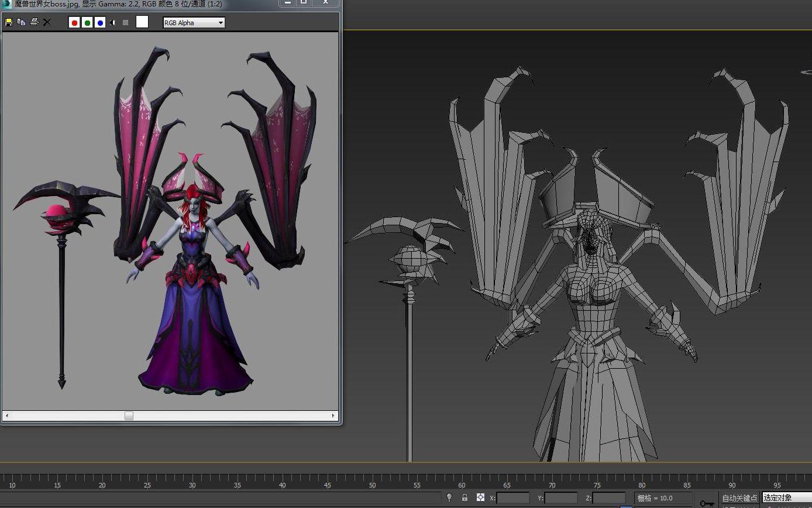The height and width of the screenshot is (508, 812).
Task: Toggle the red channel display
Action: coord(74,23)
